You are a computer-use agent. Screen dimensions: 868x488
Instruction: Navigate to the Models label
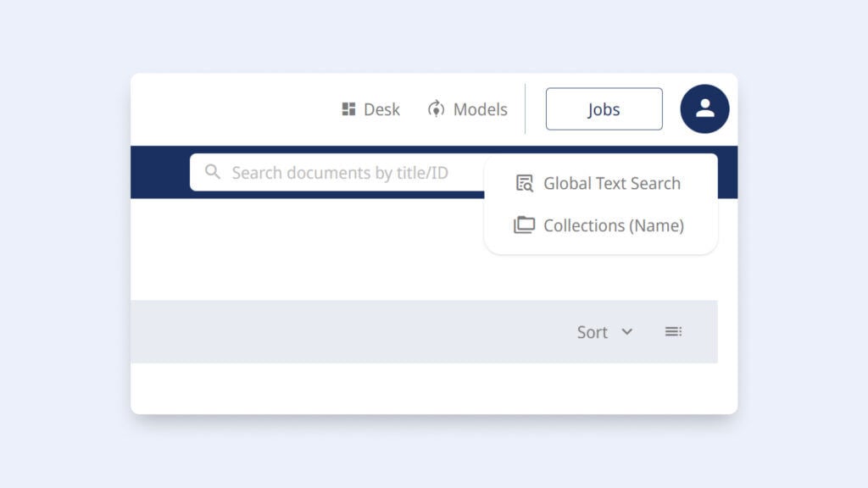[480, 109]
